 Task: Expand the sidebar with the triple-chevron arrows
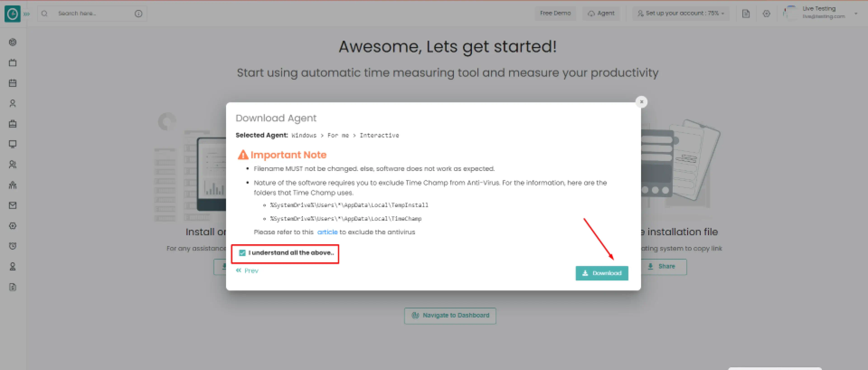27,14
